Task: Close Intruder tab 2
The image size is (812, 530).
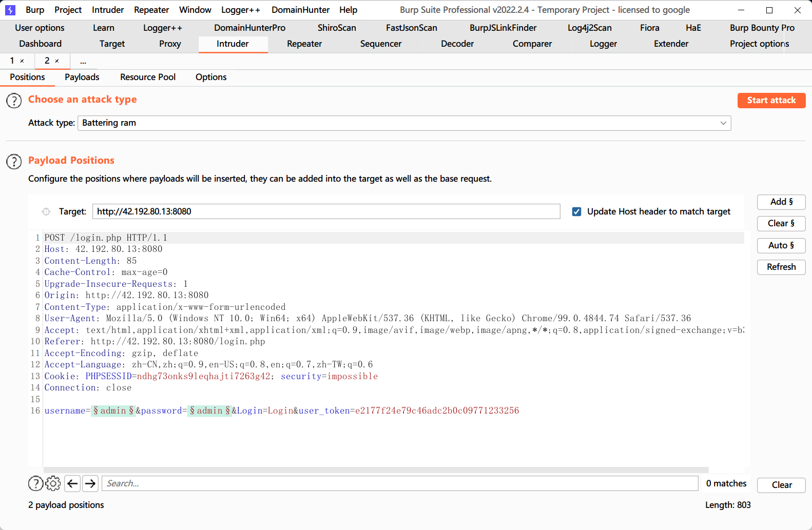Action: [57, 61]
